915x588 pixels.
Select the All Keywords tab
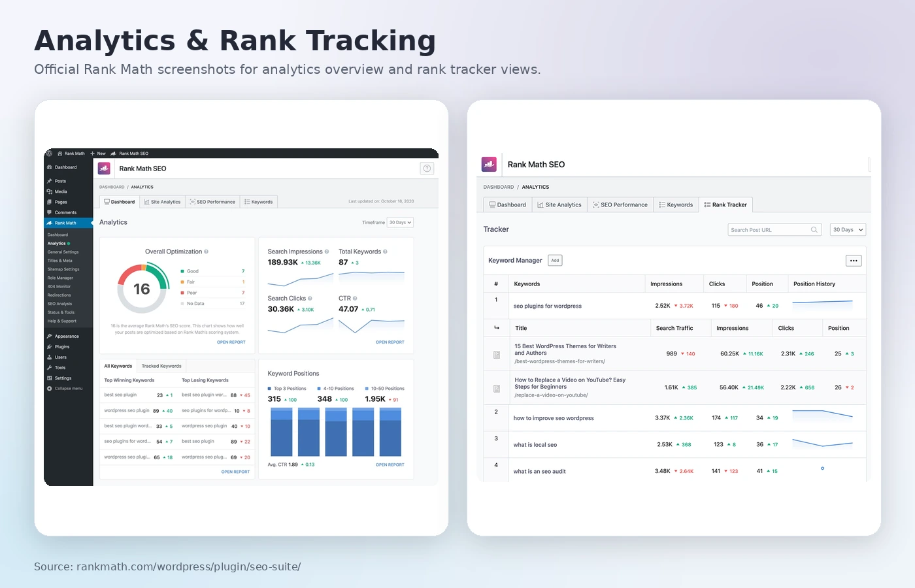click(118, 366)
